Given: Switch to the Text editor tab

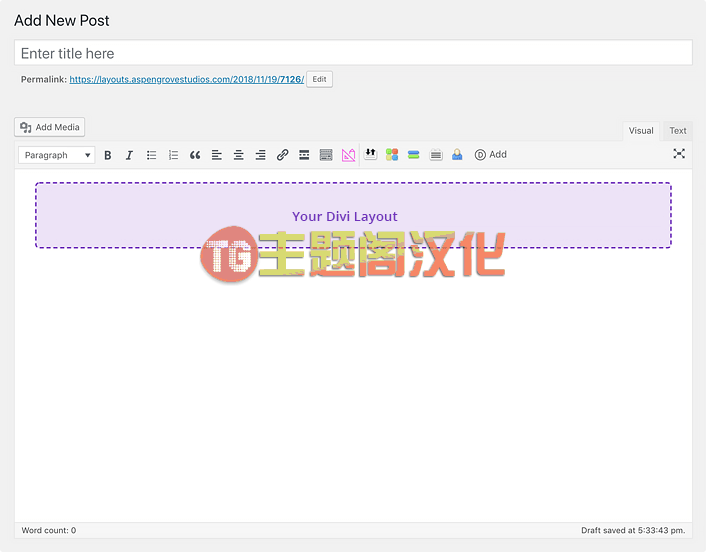Looking at the screenshot, I should click(x=678, y=131).
